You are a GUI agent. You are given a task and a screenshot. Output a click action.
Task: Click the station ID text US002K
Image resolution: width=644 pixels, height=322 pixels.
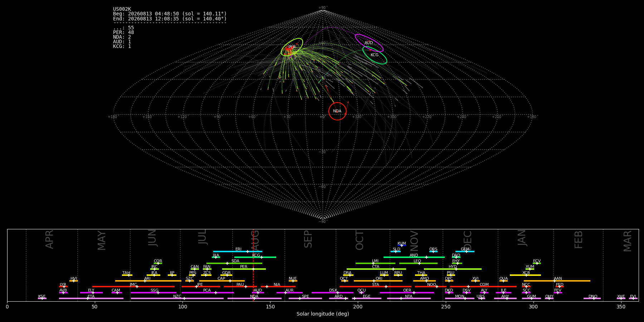pos(122,9)
